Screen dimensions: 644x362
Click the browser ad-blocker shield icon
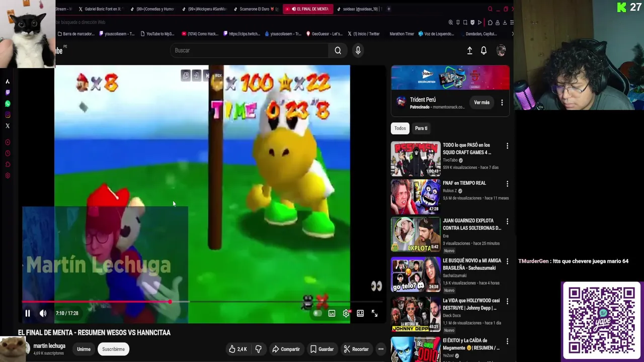tap(472, 22)
